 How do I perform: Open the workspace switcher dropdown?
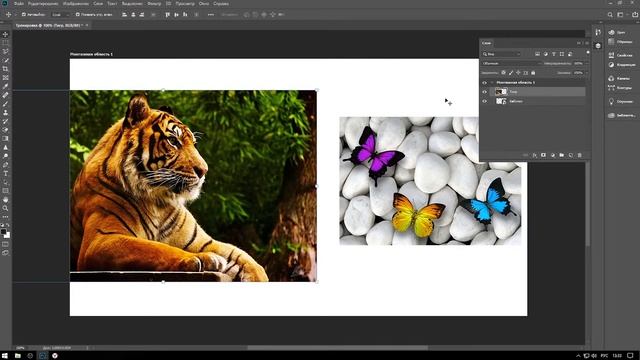[621, 15]
